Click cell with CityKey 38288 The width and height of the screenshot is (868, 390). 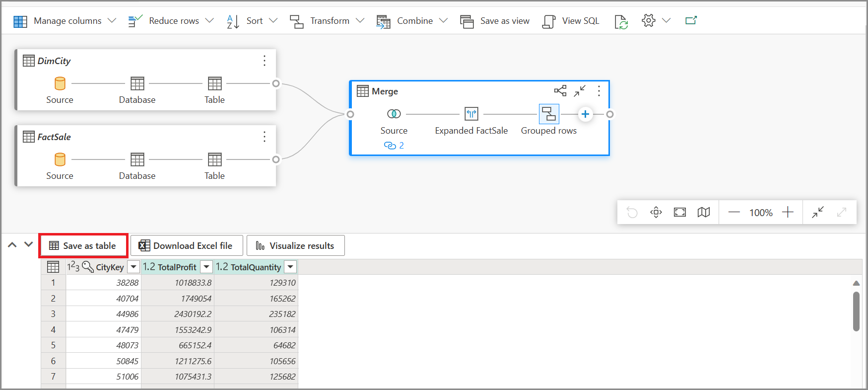[x=103, y=283]
